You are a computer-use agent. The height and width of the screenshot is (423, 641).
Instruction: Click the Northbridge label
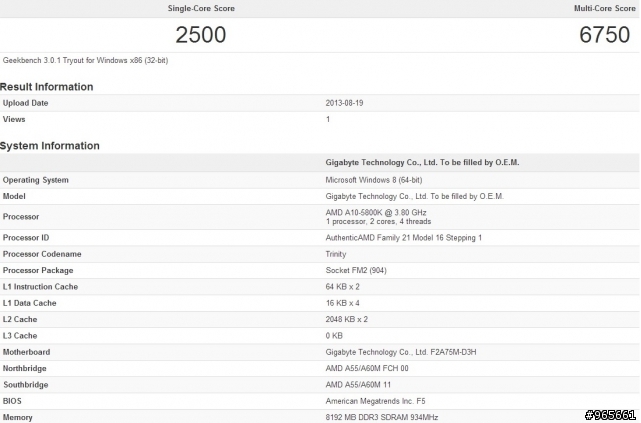(25, 369)
